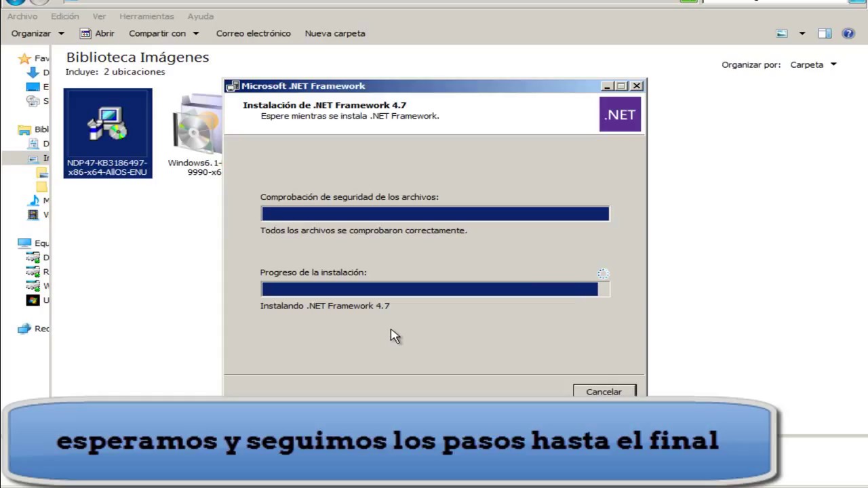
Task: Open the Ayuda menu
Action: 201,16
